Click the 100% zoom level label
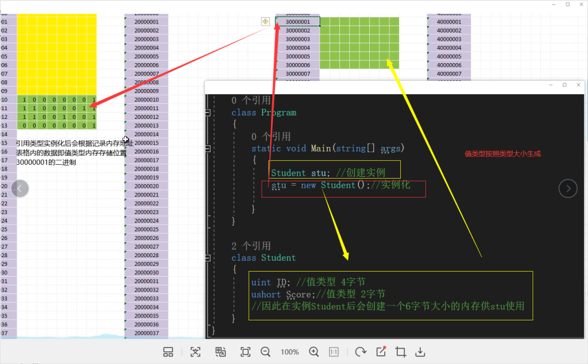The image size is (588, 364). [289, 352]
